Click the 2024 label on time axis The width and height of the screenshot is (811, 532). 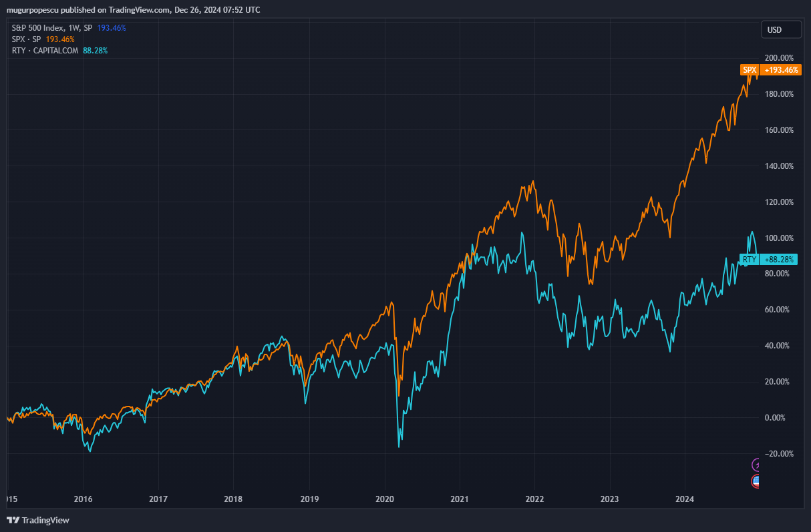[684, 499]
